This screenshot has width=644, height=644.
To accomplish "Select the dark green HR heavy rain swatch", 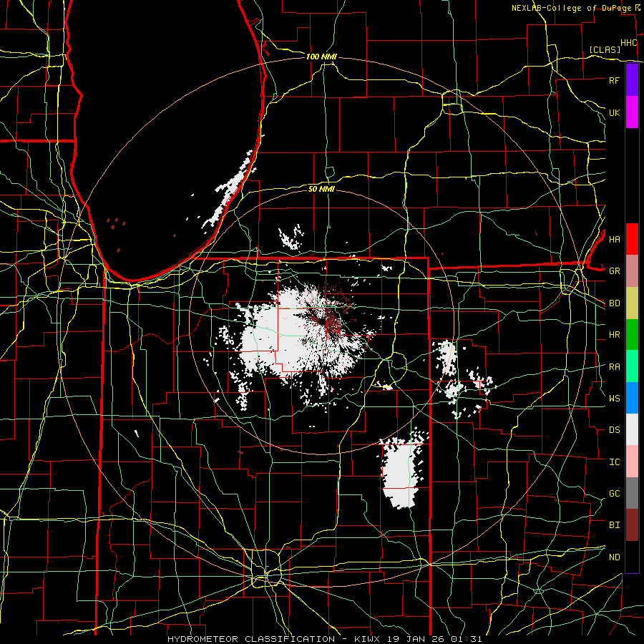I will pos(632,334).
